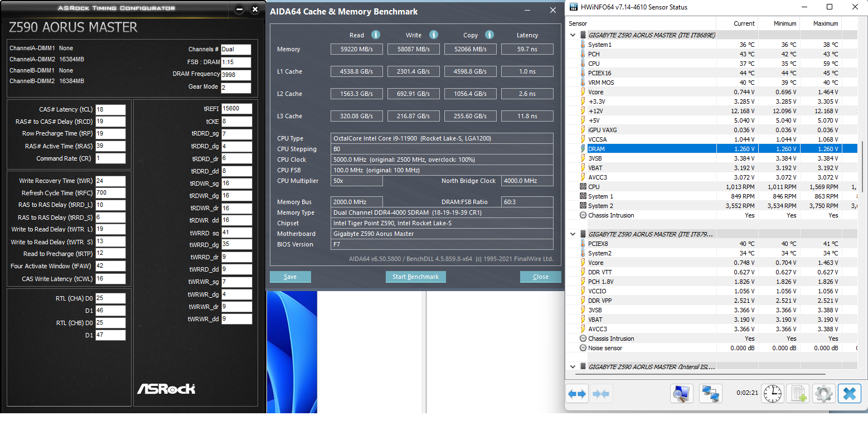Image resolution: width=868 pixels, height=435 pixels.
Task: Click the RAS# to CAS# Delay (tRCD) field
Action: pyautogui.click(x=110, y=122)
